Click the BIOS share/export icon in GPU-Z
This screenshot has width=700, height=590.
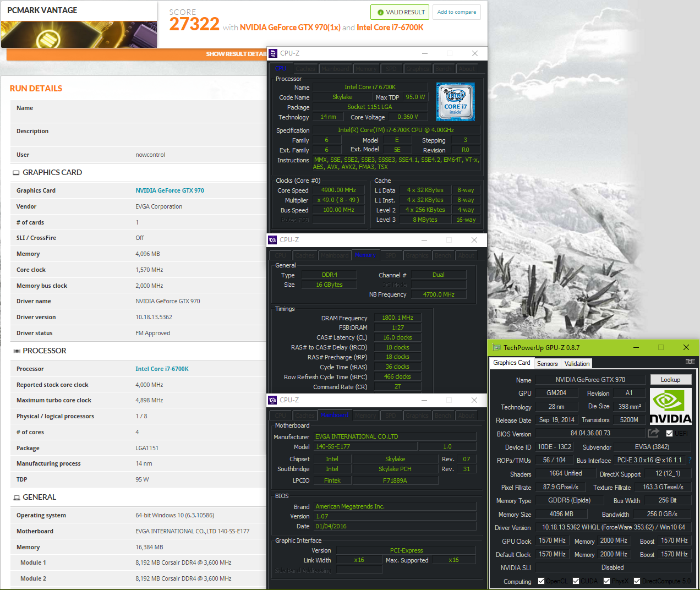(653, 433)
